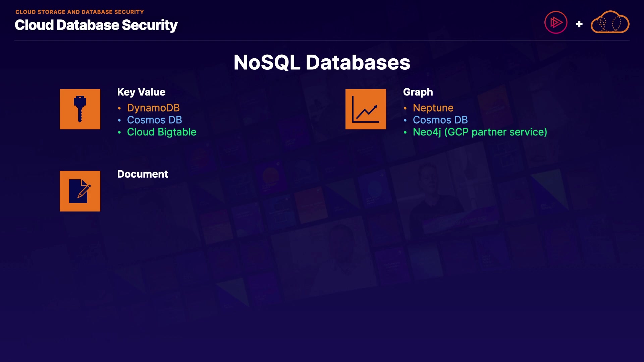Select Neo4j GCP partner service entry
644x362 pixels.
tap(480, 132)
